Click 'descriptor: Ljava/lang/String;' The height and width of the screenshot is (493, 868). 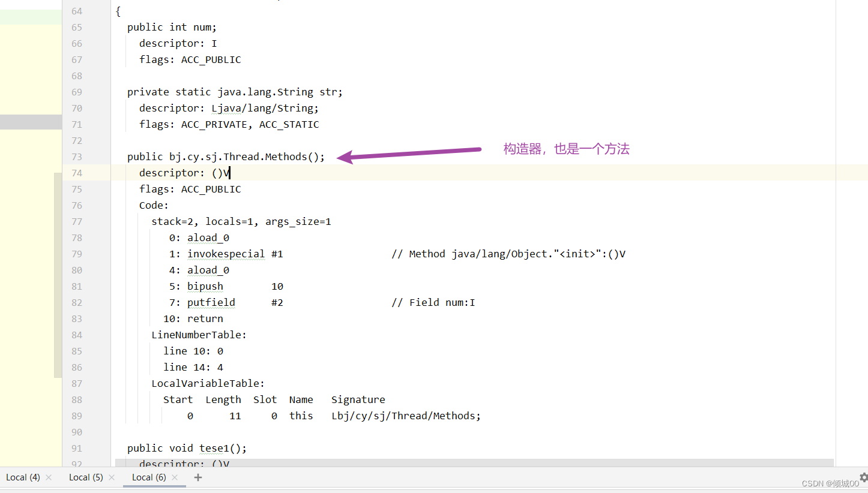coord(229,108)
